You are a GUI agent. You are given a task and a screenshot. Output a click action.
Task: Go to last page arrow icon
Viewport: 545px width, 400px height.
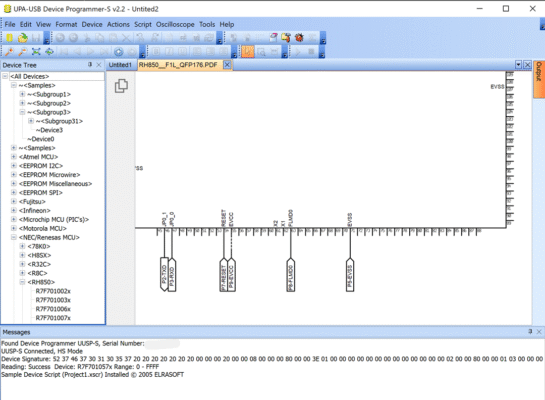(x=104, y=52)
